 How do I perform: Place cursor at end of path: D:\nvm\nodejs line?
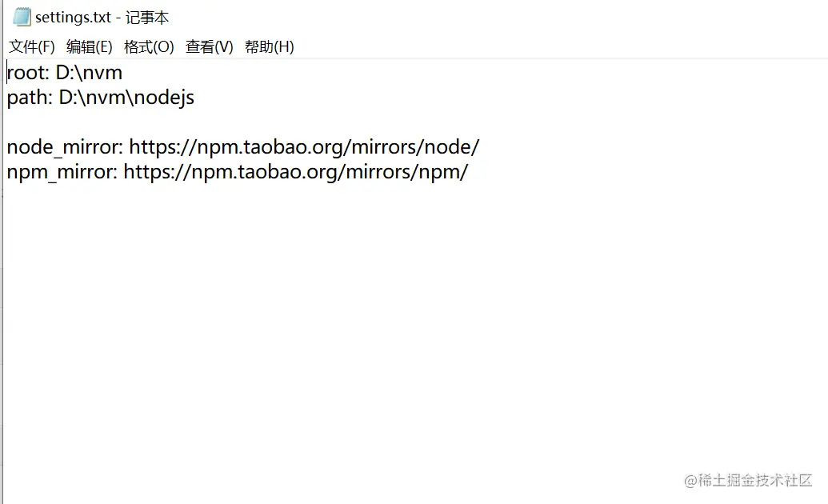(x=195, y=98)
